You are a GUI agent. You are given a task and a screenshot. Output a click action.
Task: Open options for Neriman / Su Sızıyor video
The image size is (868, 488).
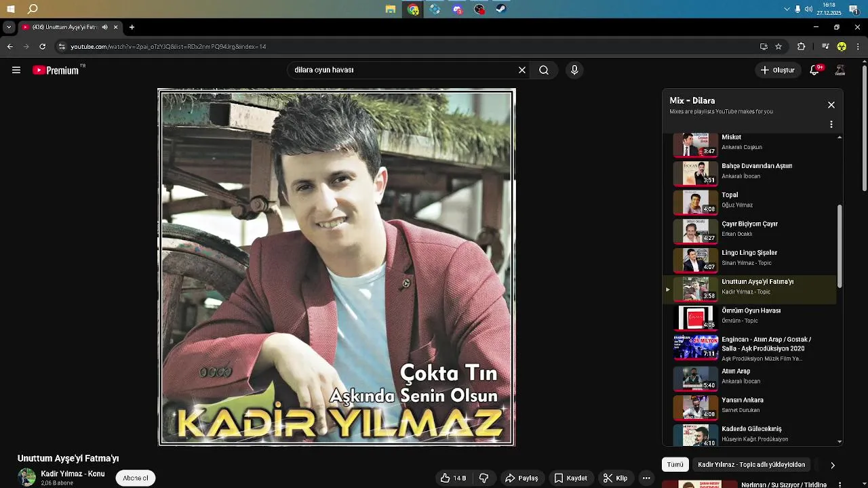[x=840, y=485]
